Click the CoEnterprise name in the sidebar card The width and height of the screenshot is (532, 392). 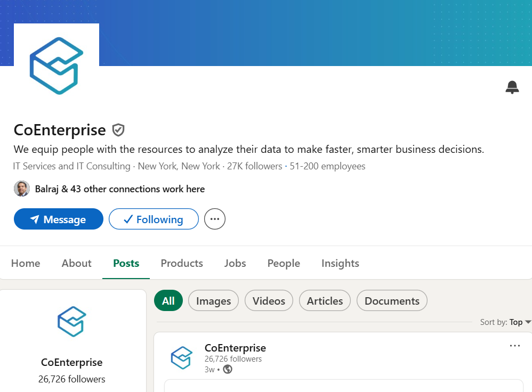71,363
